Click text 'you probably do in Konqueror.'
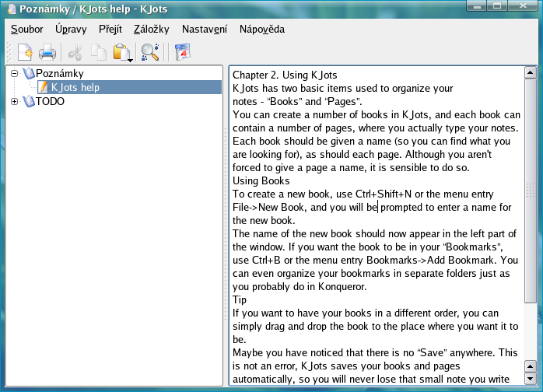Image resolution: width=543 pixels, height=392 pixels. click(x=300, y=287)
